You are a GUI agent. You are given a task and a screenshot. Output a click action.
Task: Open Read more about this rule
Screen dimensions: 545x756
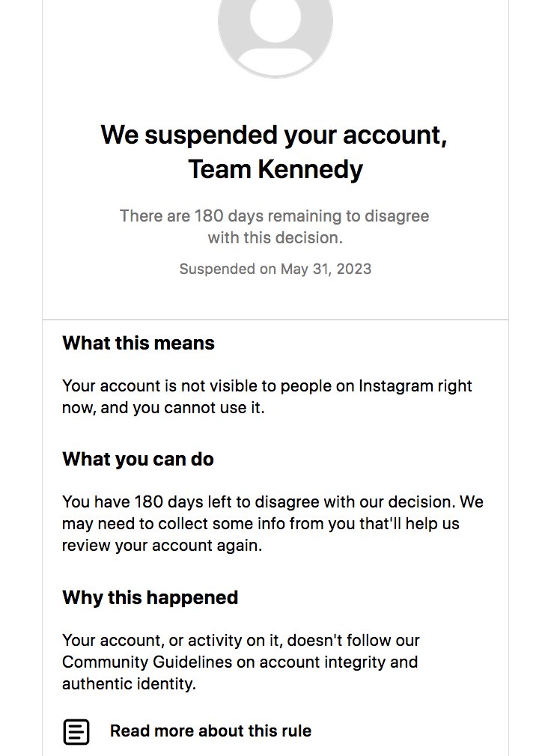(x=210, y=731)
